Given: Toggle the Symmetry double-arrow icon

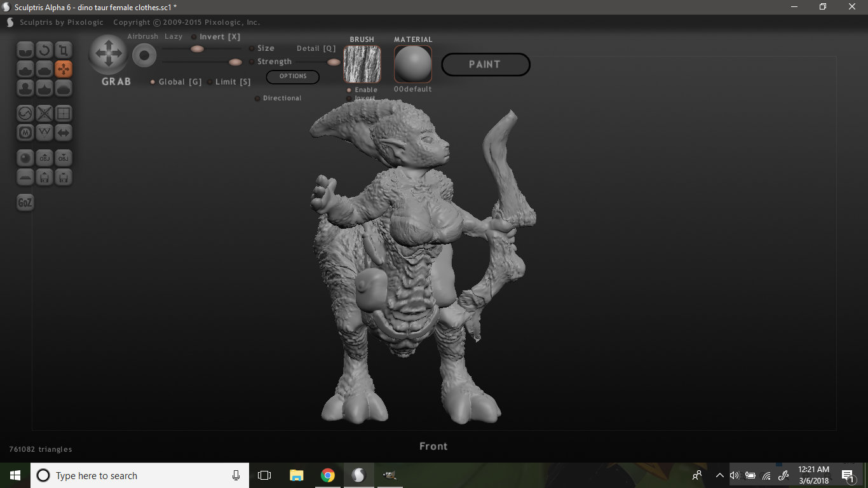Looking at the screenshot, I should pyautogui.click(x=64, y=133).
